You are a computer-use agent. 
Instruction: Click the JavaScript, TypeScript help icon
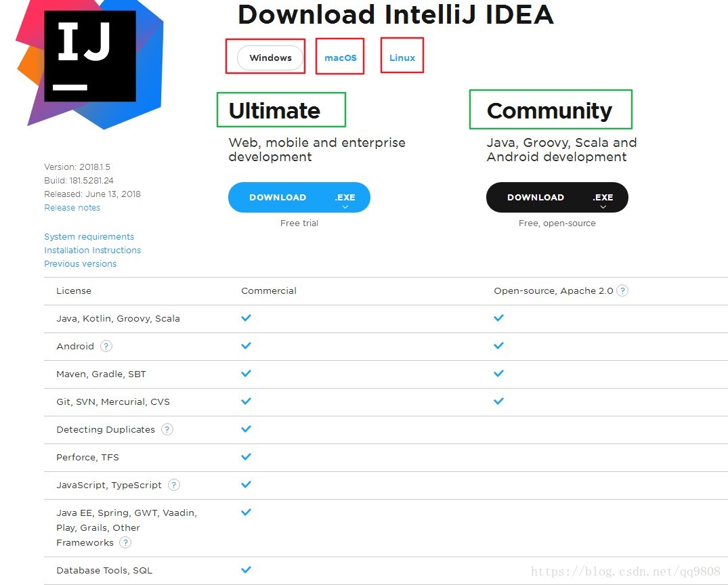tap(173, 485)
